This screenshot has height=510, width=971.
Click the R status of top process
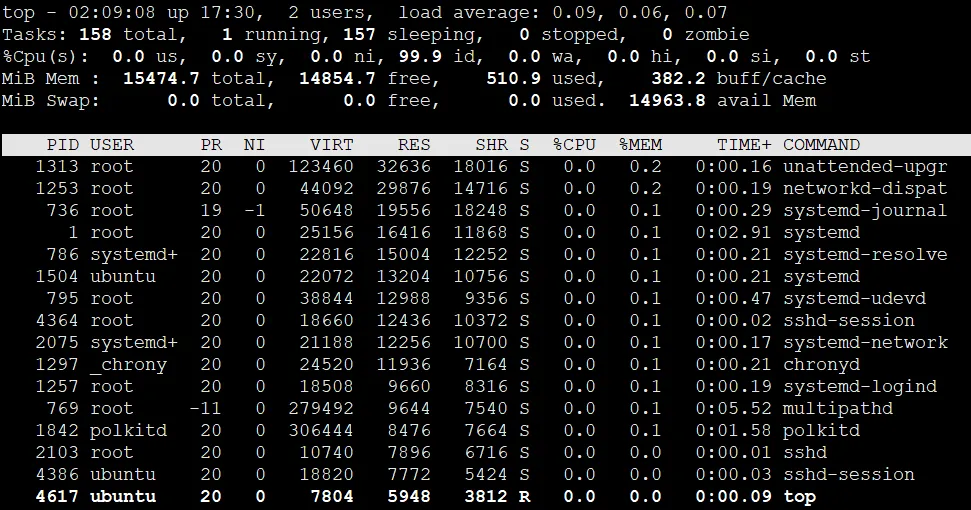[x=525, y=496]
